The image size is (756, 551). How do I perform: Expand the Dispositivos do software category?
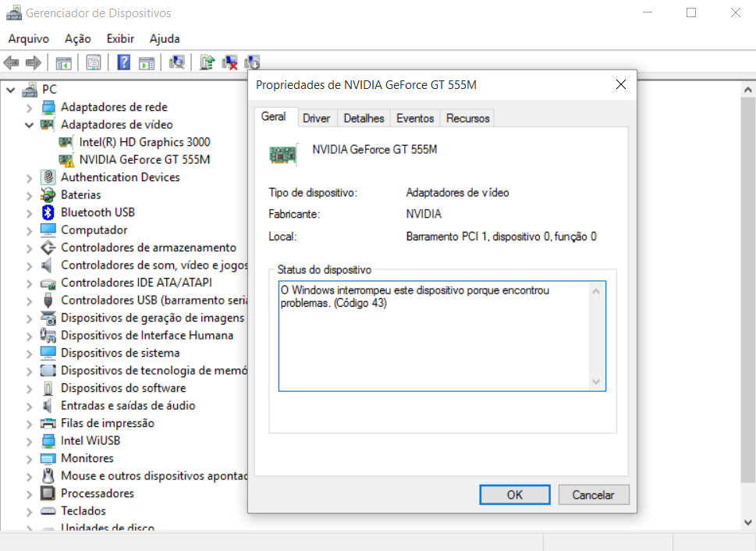(x=29, y=389)
